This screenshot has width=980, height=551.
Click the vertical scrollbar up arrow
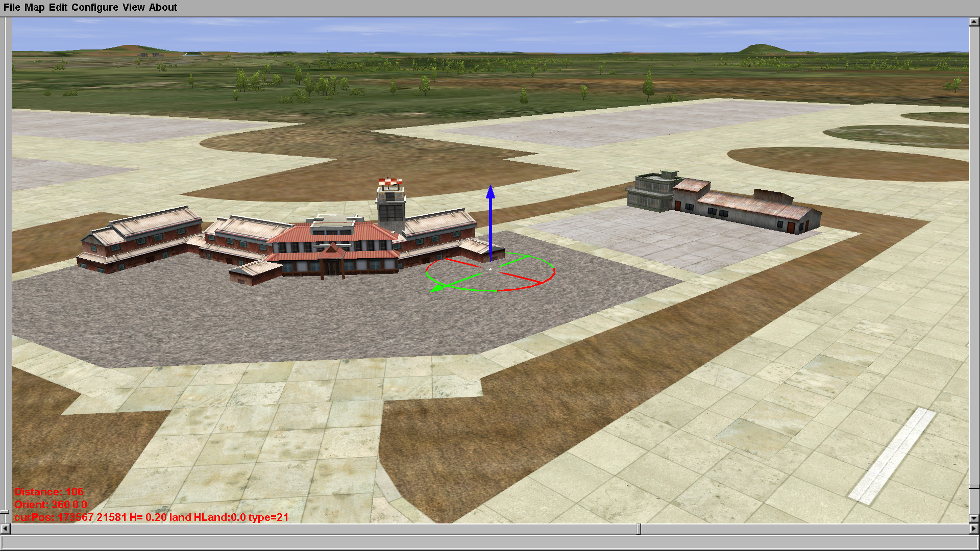point(974,22)
